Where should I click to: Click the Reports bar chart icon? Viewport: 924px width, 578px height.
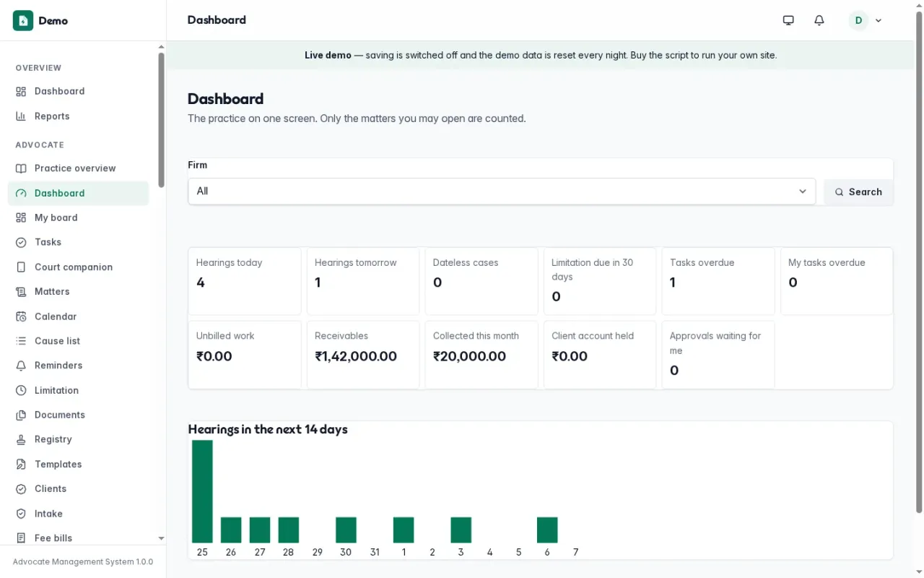click(x=21, y=116)
